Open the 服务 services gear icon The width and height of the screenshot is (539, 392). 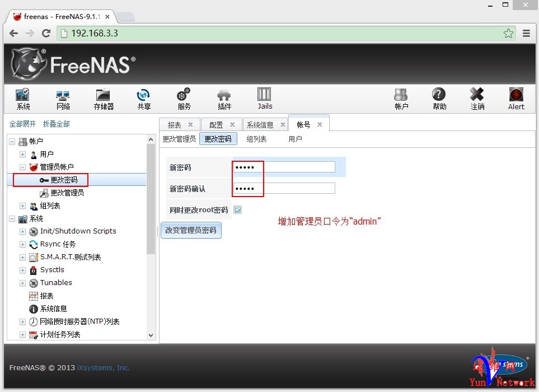click(x=184, y=99)
